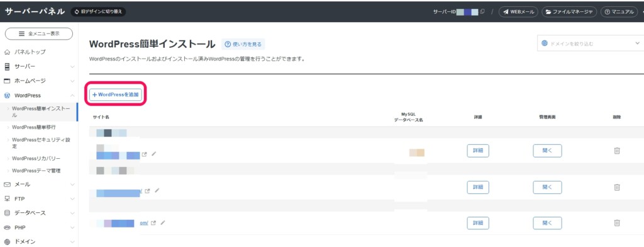Copy the server ID with the copy icon
Screen dimensions: 644x247
point(482,12)
